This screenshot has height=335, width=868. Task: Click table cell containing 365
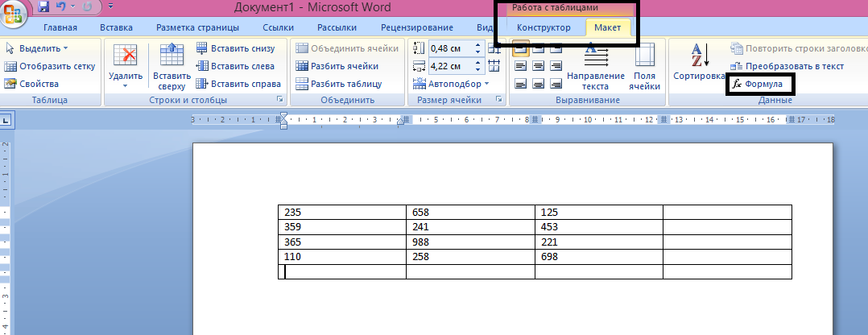[342, 242]
